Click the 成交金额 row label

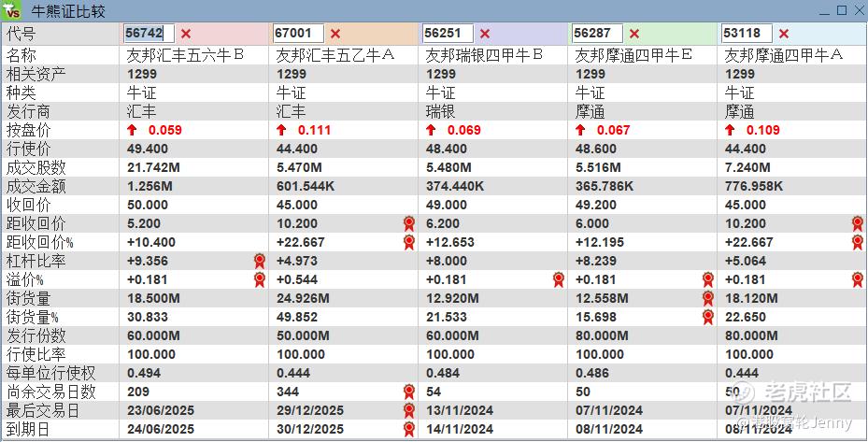(x=36, y=186)
